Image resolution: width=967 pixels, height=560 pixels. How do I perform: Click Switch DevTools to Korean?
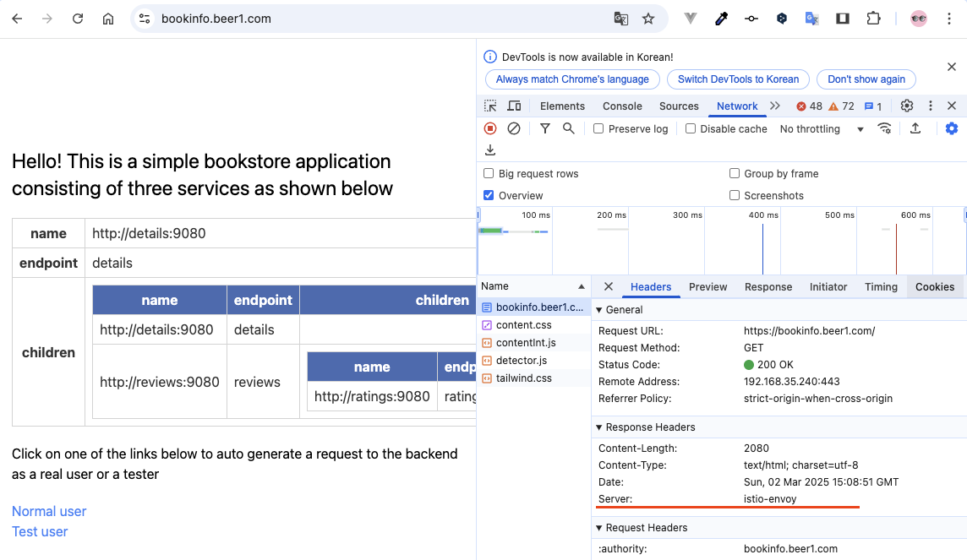tap(738, 79)
